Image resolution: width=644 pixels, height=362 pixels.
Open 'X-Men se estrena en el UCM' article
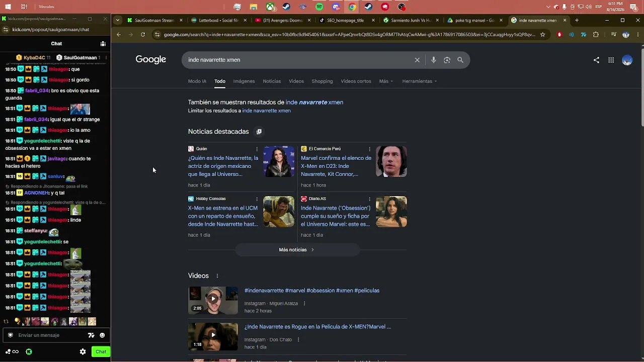click(x=223, y=216)
